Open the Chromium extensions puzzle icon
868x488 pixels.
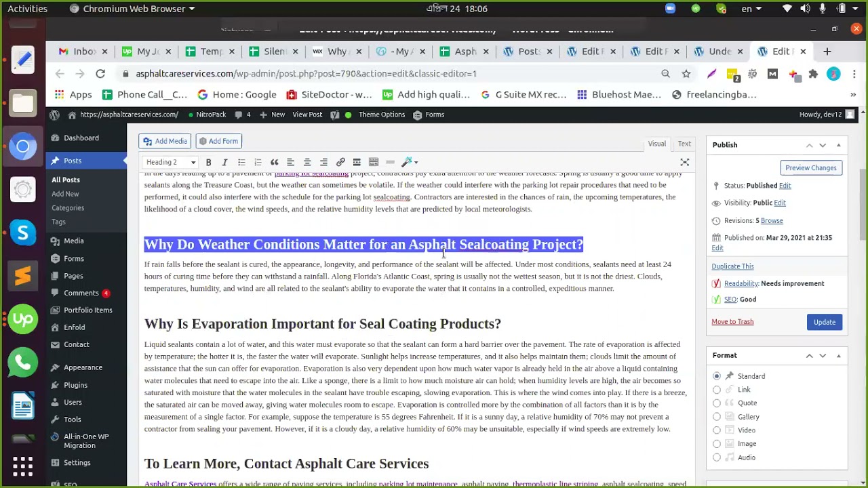[813, 73]
